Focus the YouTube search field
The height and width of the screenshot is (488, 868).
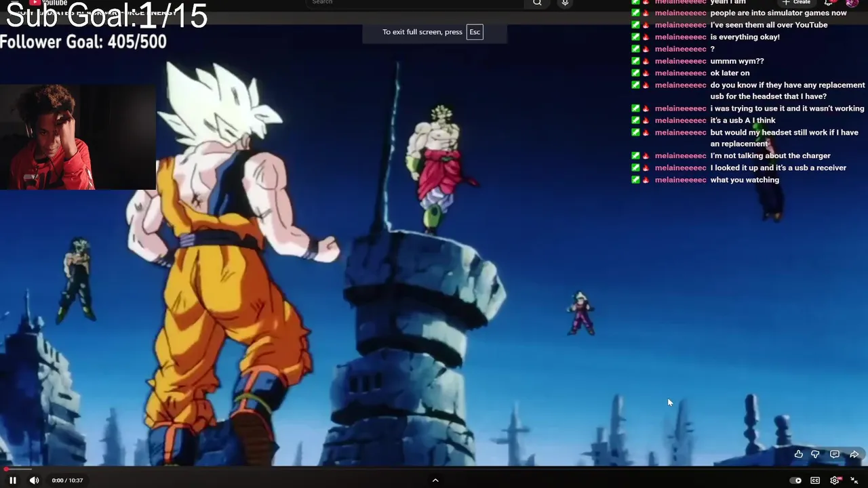[417, 3]
